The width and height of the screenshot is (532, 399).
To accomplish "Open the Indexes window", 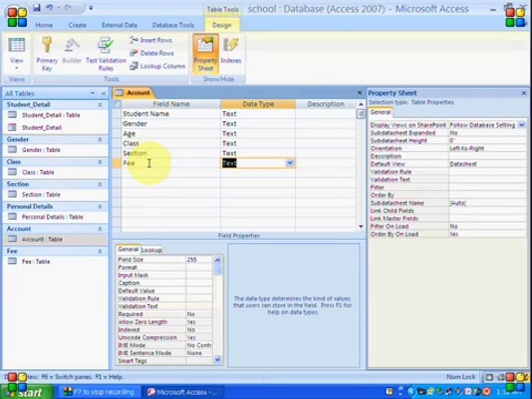I will point(231,51).
